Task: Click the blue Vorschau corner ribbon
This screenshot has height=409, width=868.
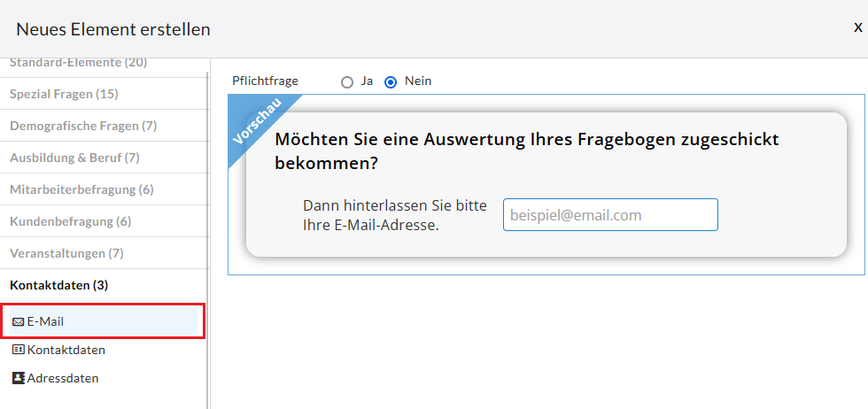Action: point(255,122)
